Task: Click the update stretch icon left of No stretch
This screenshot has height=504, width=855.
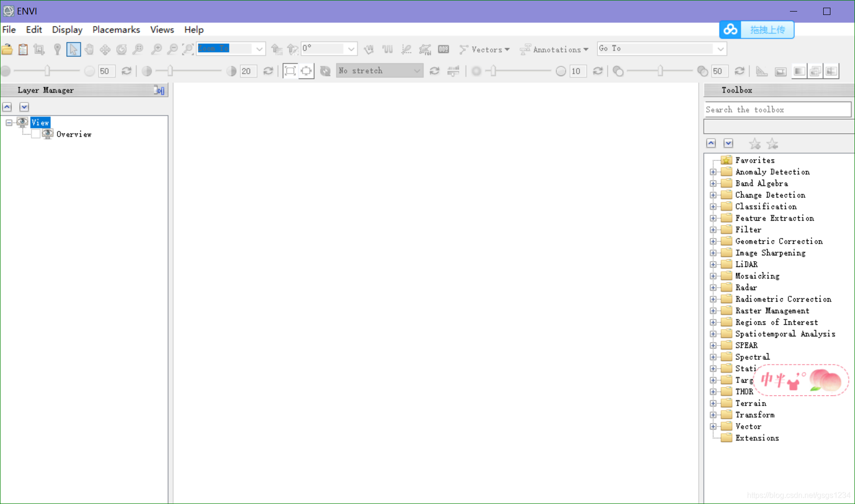Action: [x=325, y=71]
